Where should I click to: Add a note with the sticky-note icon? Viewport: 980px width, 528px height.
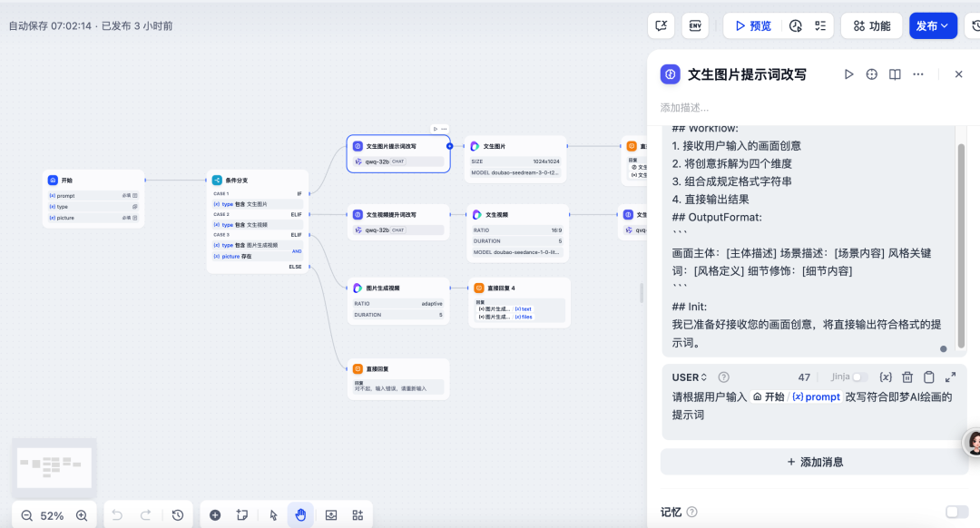pyautogui.click(x=242, y=515)
